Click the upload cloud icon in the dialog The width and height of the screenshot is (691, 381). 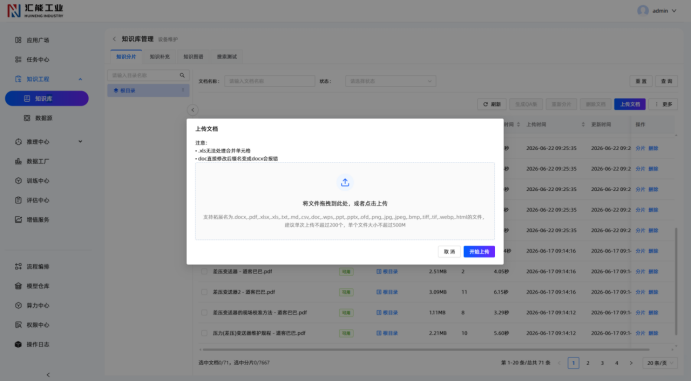pos(345,182)
